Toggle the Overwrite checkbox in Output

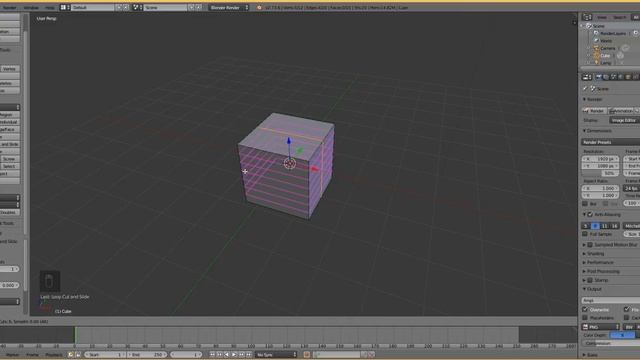(585, 310)
